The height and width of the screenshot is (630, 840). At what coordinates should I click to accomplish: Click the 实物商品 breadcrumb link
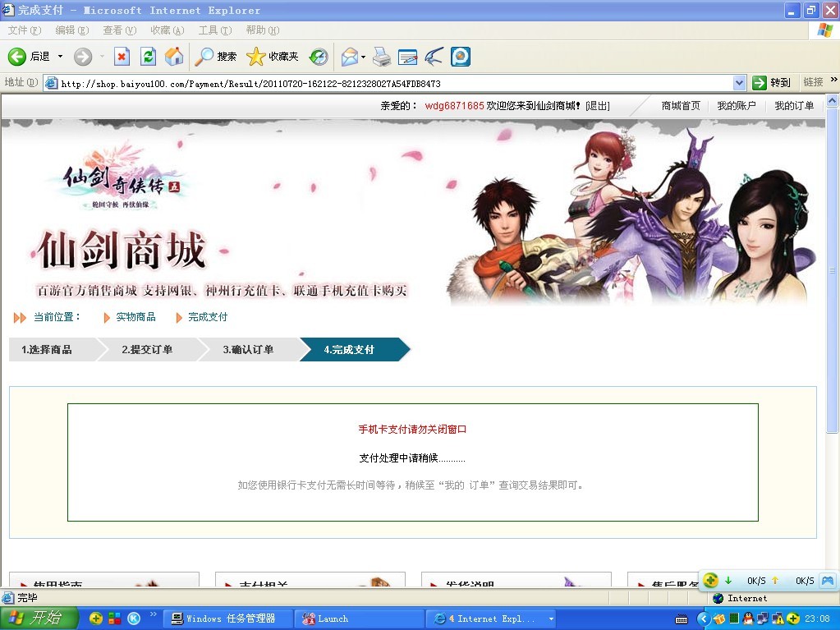point(135,316)
